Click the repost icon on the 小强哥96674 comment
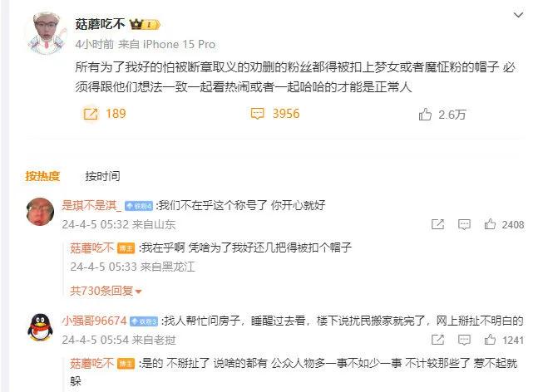The image size is (538, 392). point(438,340)
